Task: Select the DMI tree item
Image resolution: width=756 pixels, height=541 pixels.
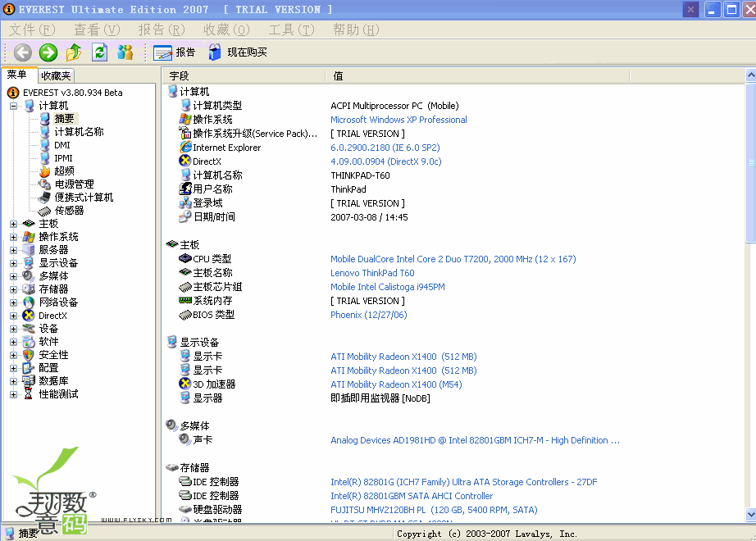Action: tap(62, 144)
